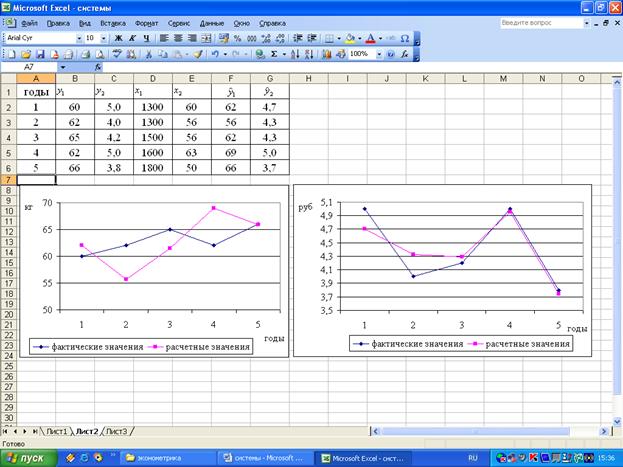
Task: Toggle bold (Ж) formatting
Action: pyautogui.click(x=118, y=38)
